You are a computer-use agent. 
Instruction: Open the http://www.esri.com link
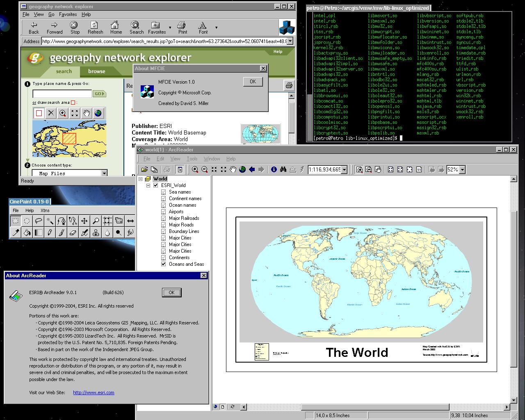pos(94,393)
